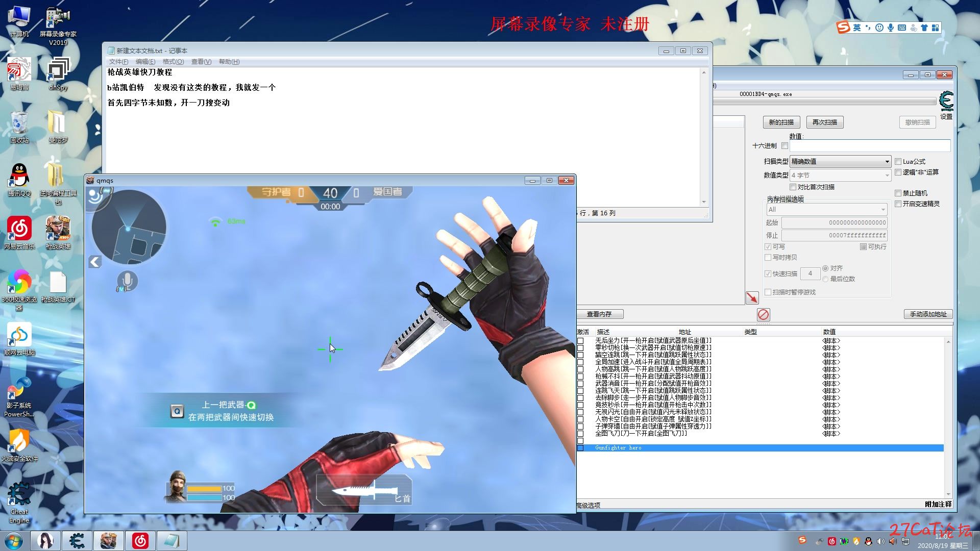Open the 回收站 recycle bin
This screenshot has height=551, width=980.
[x=19, y=127]
